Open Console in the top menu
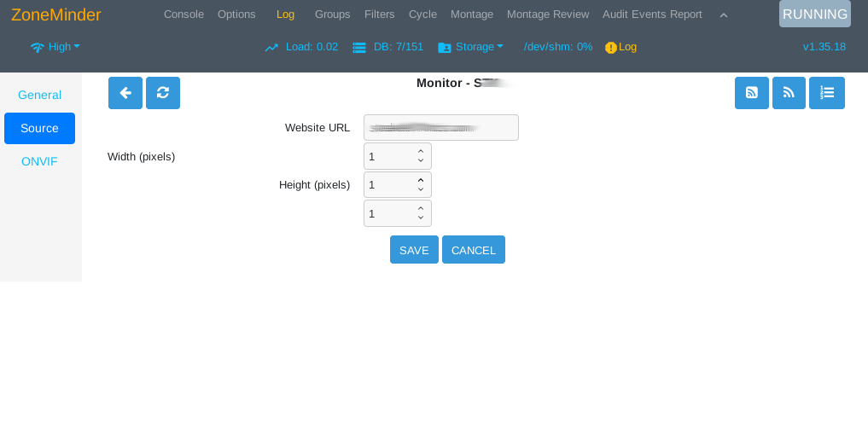 click(184, 15)
